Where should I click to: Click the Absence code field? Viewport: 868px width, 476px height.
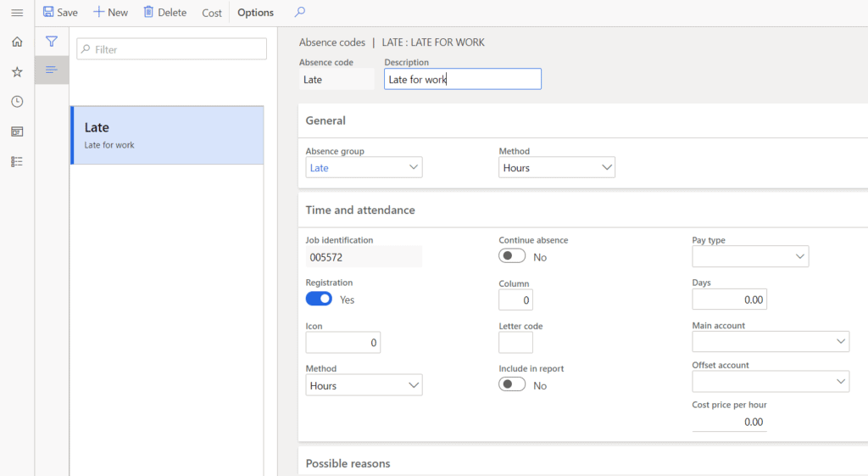coord(337,79)
